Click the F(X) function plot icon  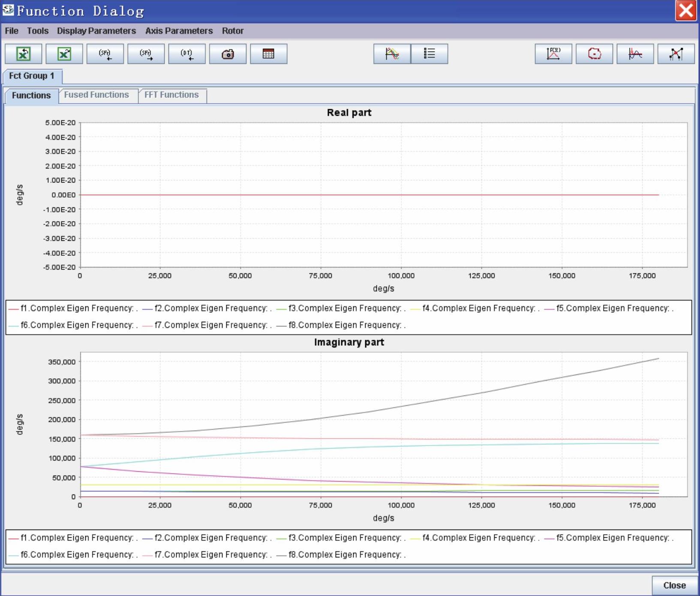pyautogui.click(x=553, y=54)
